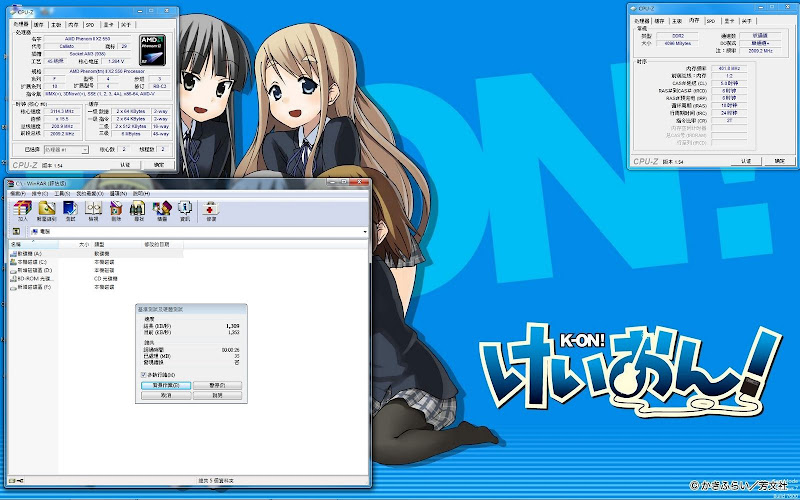Switch to CPU tab in CPU-Z memory window

(641, 21)
